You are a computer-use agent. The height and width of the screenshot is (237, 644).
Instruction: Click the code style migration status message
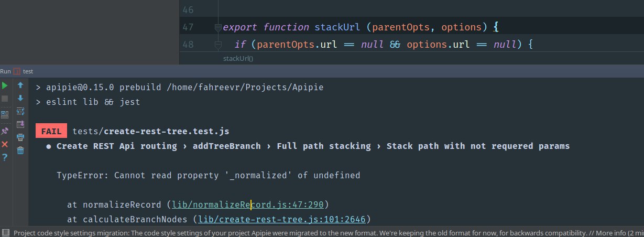[x=329, y=232]
